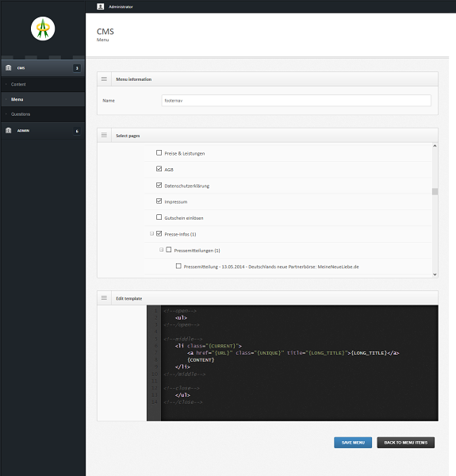Click the CMS item count badge
Image resolution: width=456 pixels, height=476 pixels.
pos(77,68)
